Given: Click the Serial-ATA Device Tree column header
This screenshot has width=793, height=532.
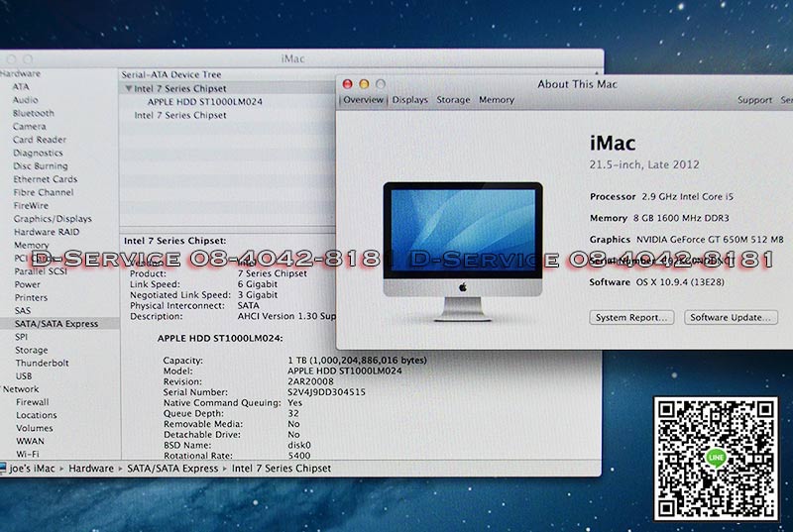Looking at the screenshot, I should pos(170,74).
